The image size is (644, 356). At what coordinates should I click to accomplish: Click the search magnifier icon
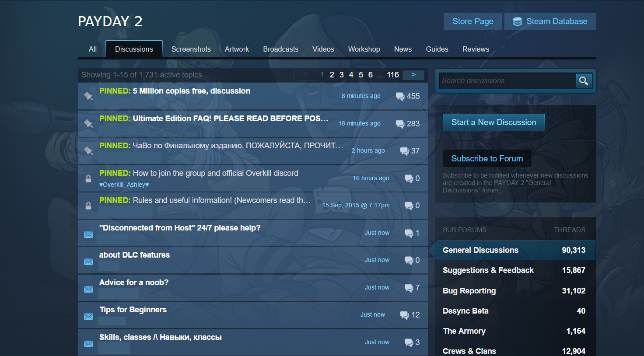pos(584,81)
